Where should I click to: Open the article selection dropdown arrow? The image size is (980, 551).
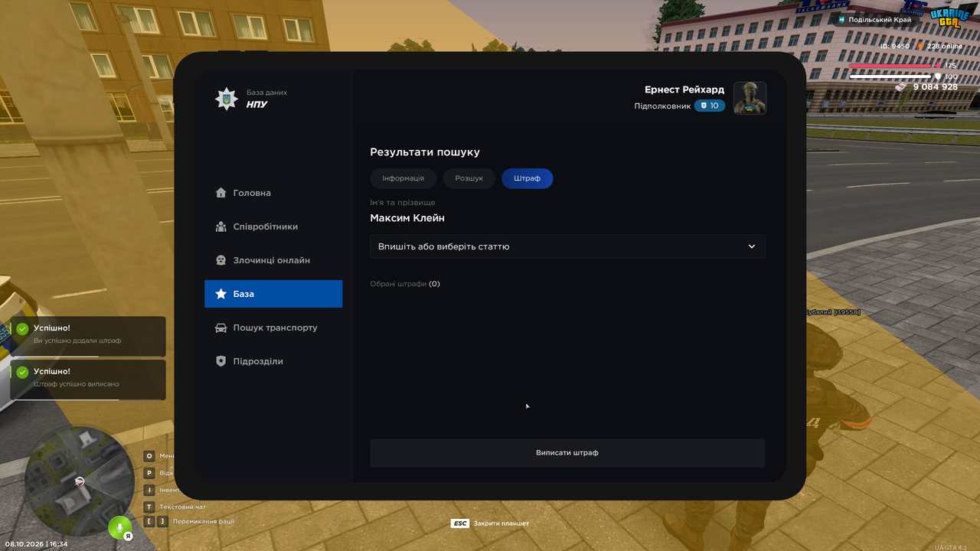pyautogui.click(x=752, y=246)
